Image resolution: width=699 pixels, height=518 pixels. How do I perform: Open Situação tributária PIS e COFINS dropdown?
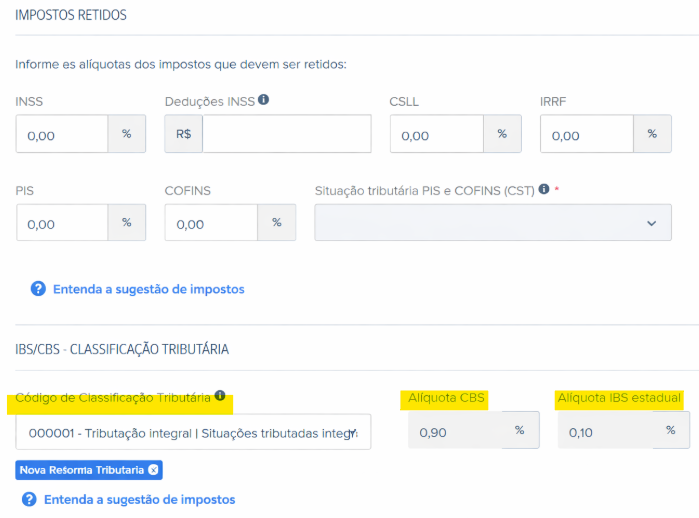pyautogui.click(x=492, y=223)
